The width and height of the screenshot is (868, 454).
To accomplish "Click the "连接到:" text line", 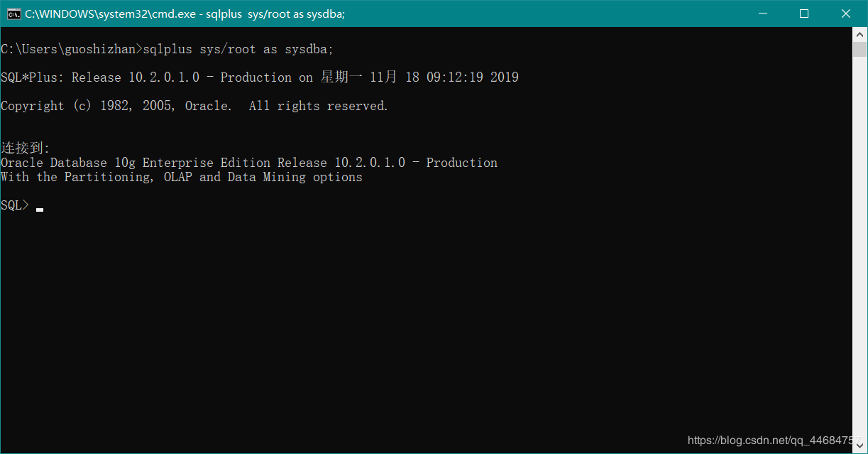I will [26, 148].
